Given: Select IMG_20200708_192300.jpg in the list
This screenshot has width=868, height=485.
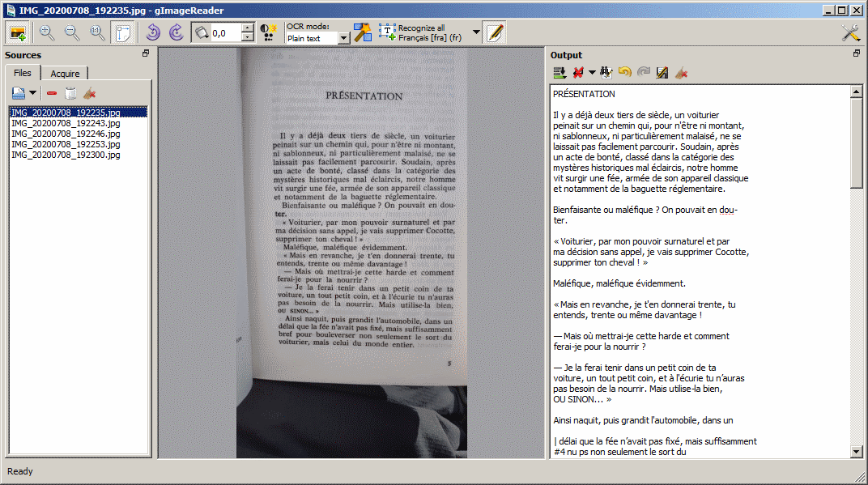Looking at the screenshot, I should point(78,155).
